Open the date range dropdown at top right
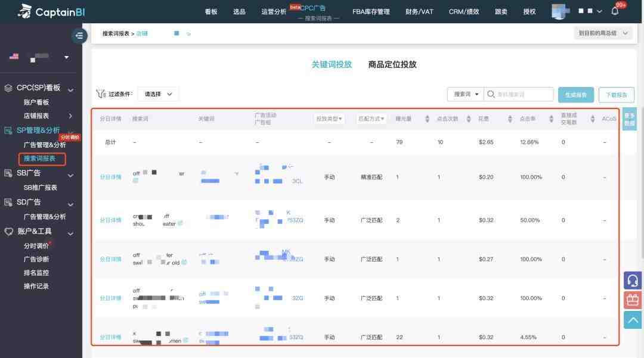Screen dimensions: 644x358 pyautogui.click(x=603, y=33)
